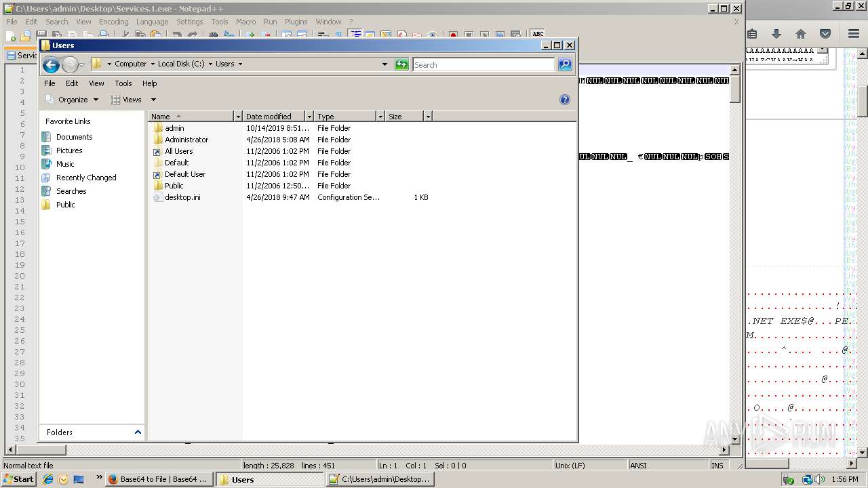Open Notepad++ Encoding menu
This screenshot has height=488, width=868.
(113, 22)
